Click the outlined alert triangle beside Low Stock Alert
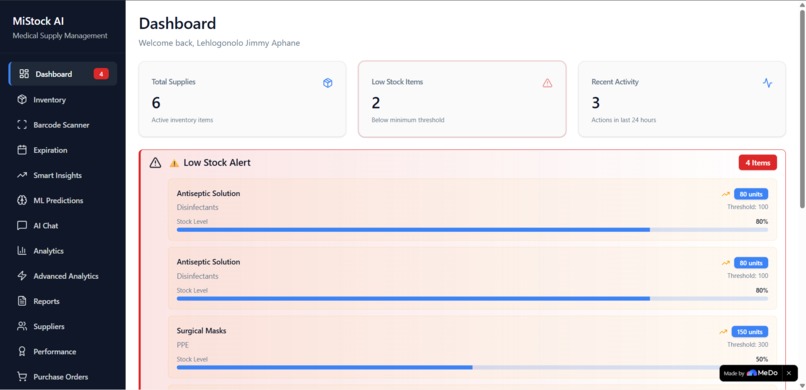Viewport: 806px width, 390px height. pyautogui.click(x=155, y=163)
